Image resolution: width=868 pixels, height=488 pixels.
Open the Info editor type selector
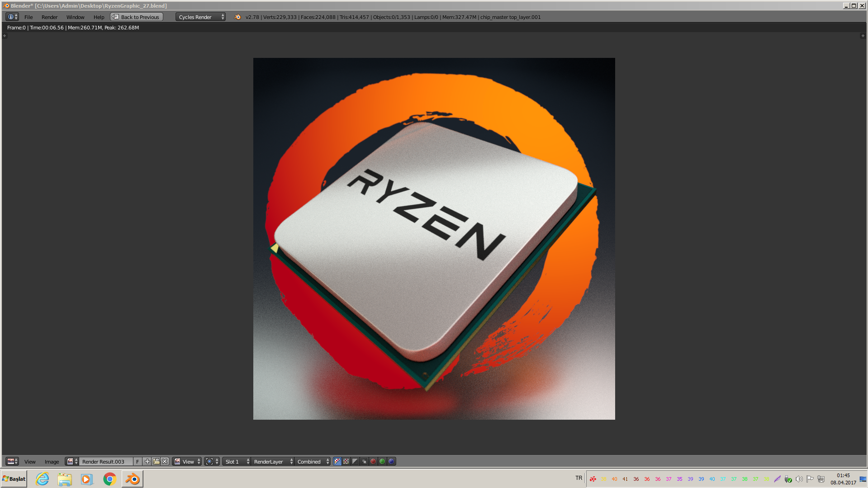[x=12, y=17]
